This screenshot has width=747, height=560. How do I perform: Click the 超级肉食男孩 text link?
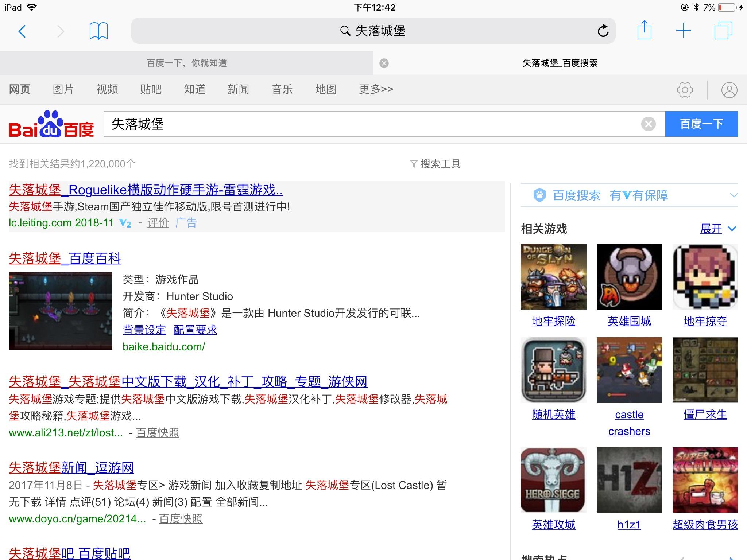(x=705, y=525)
